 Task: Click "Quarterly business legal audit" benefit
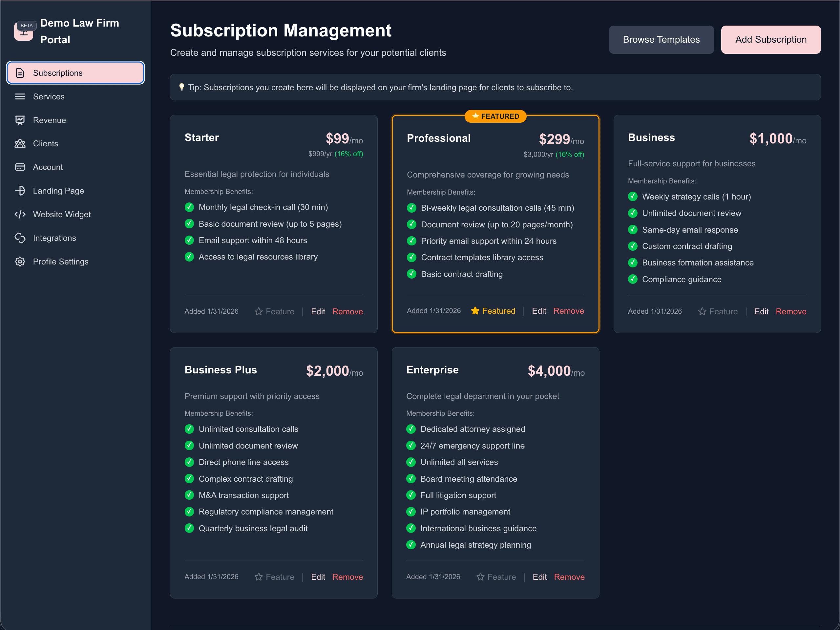[253, 528]
